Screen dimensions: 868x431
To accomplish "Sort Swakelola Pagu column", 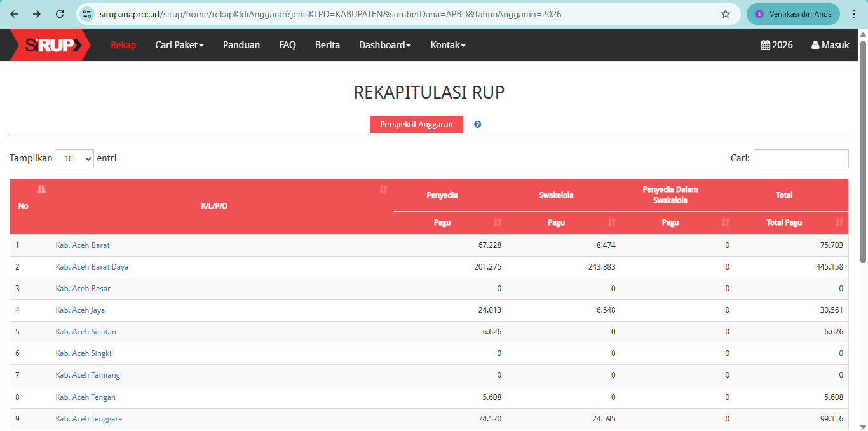I will [x=611, y=222].
